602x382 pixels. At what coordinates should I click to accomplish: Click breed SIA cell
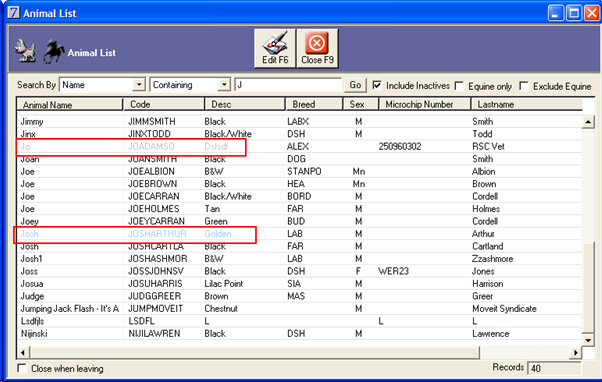tap(294, 283)
